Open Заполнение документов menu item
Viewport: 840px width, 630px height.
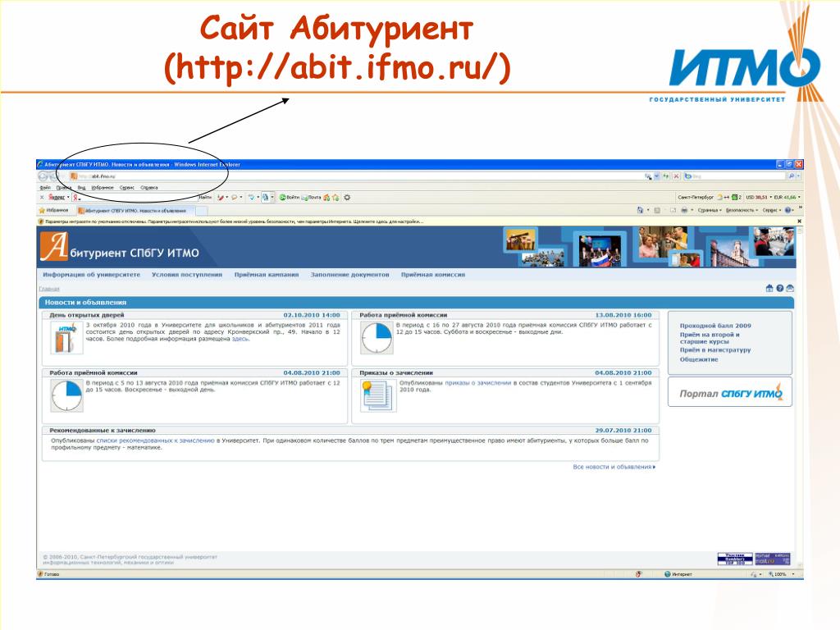[x=349, y=275]
